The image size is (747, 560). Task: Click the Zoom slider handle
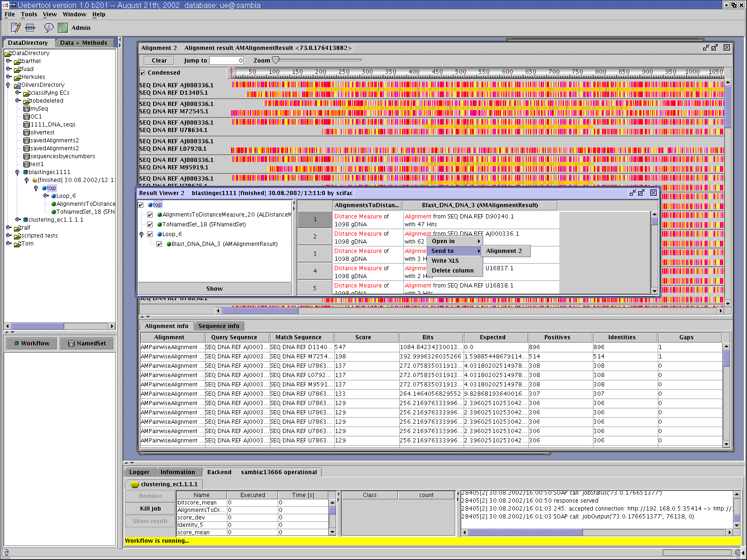[275, 60]
